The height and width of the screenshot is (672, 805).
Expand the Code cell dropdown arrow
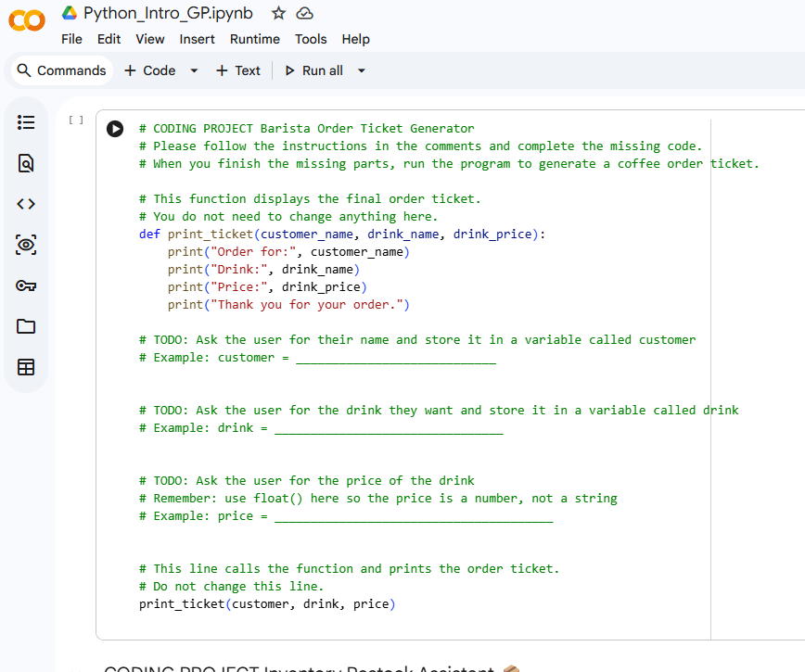click(x=194, y=70)
